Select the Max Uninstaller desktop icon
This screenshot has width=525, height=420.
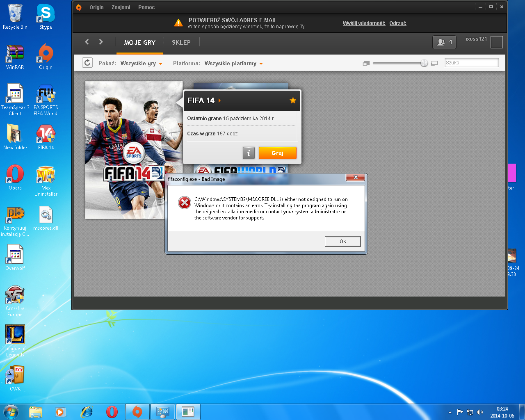46,180
